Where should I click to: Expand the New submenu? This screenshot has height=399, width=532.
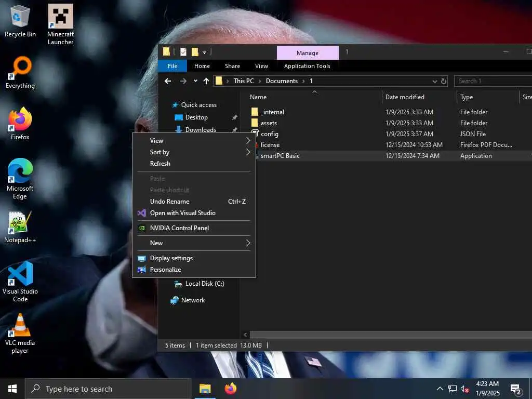click(x=194, y=243)
